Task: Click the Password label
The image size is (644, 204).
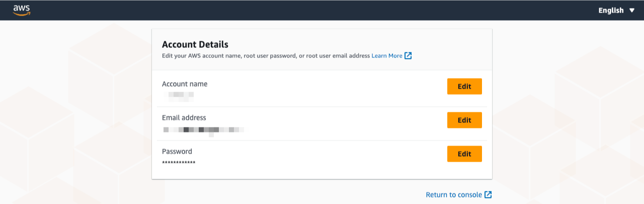Action: pyautogui.click(x=177, y=152)
